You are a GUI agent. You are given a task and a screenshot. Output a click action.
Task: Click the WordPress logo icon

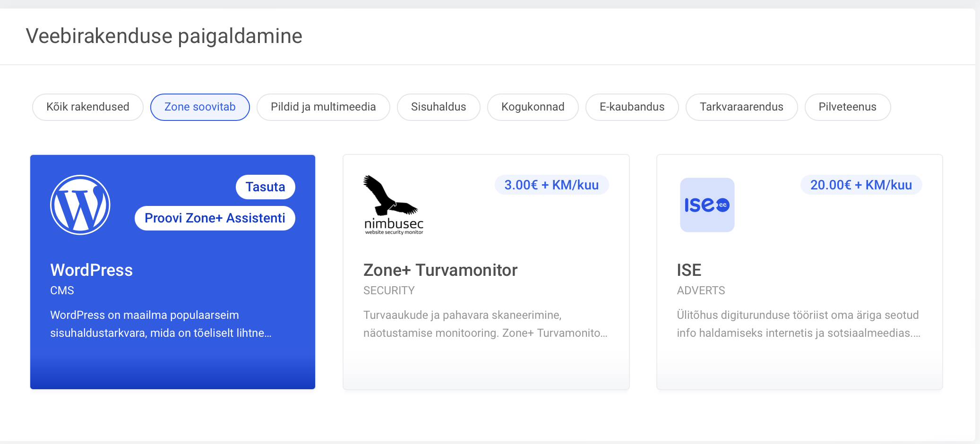pos(80,205)
